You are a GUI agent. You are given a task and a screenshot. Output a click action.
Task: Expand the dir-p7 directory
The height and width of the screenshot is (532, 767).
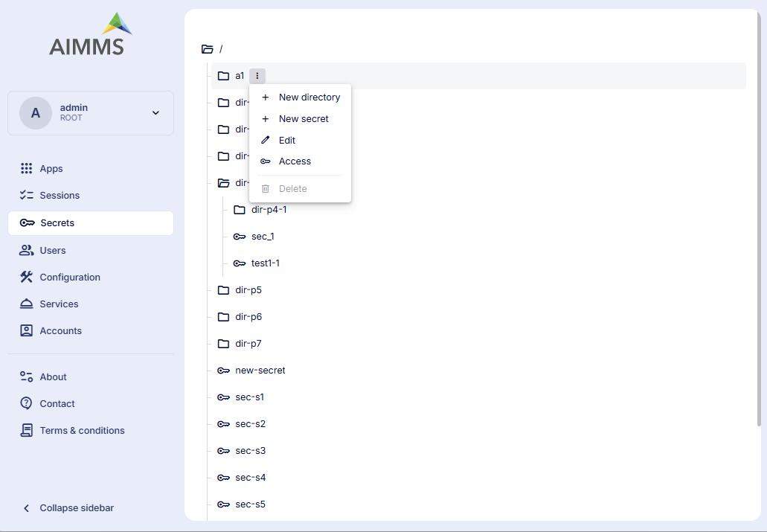248,344
